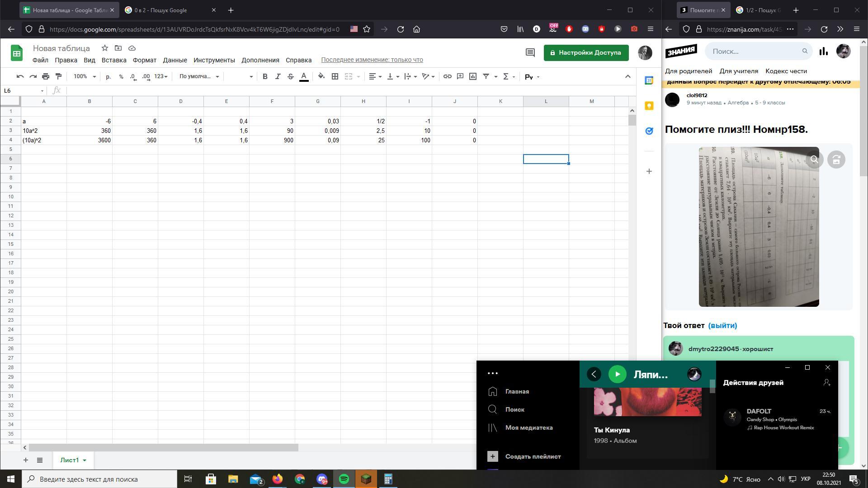
Task: Toggle strikethrough formatting
Action: (x=291, y=77)
